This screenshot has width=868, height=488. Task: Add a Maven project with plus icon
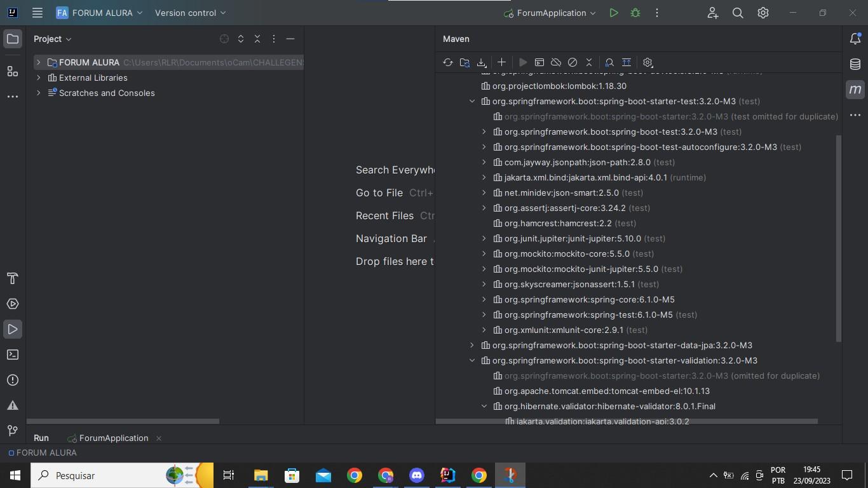tap(501, 62)
